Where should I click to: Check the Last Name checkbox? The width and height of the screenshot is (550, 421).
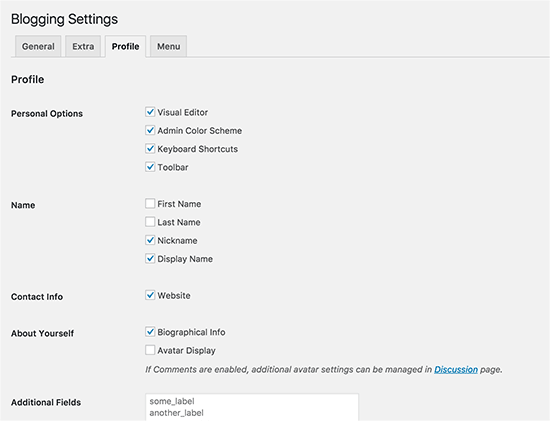tap(150, 222)
